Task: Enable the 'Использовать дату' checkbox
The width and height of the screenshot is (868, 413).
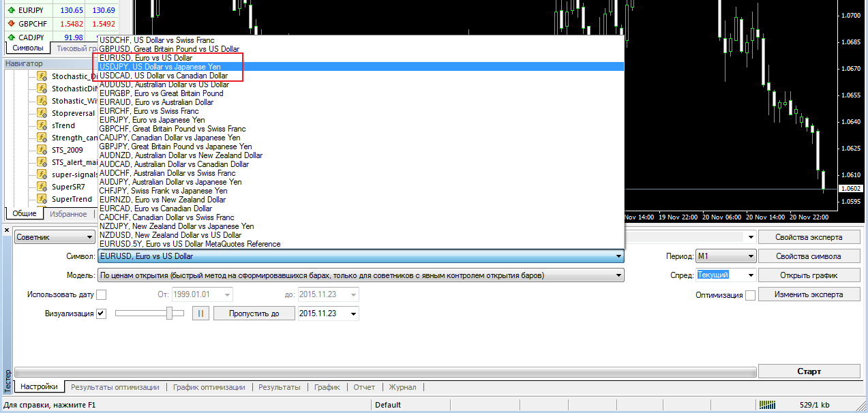Action: pos(102,295)
